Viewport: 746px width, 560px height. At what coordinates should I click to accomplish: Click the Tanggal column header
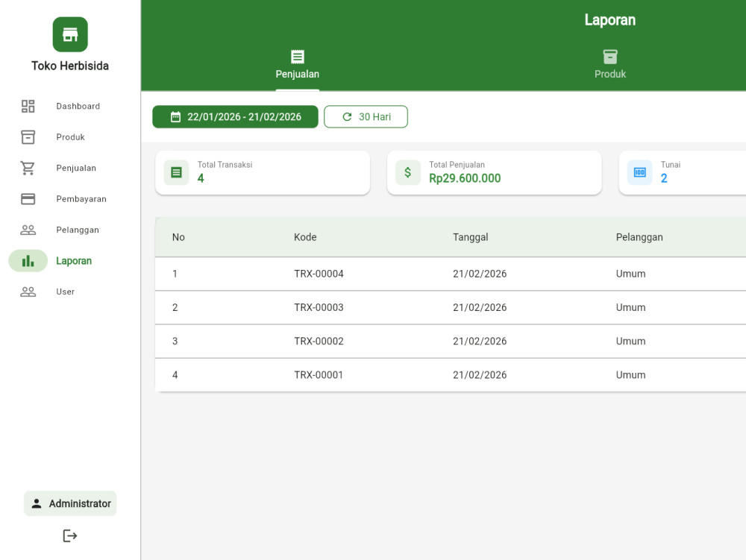[x=471, y=237]
